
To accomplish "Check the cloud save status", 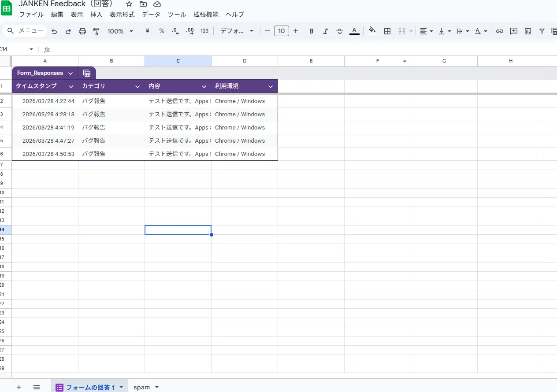I will 157,4.
